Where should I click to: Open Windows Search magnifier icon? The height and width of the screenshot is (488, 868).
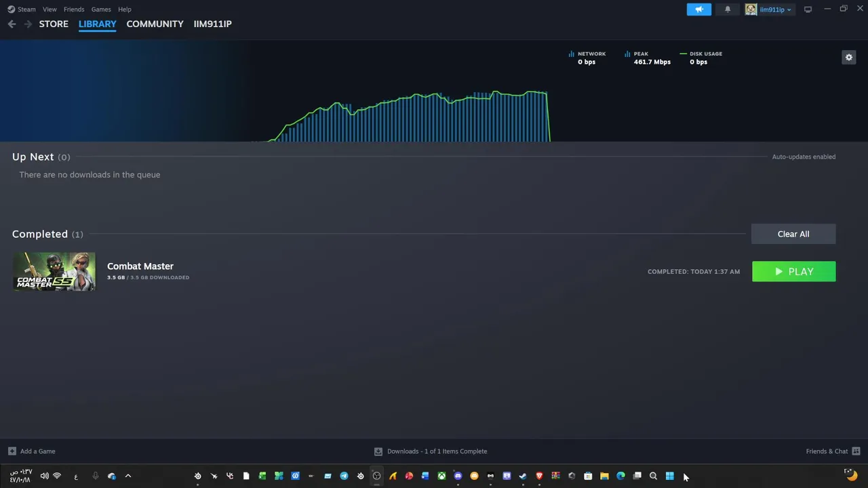pos(653,476)
